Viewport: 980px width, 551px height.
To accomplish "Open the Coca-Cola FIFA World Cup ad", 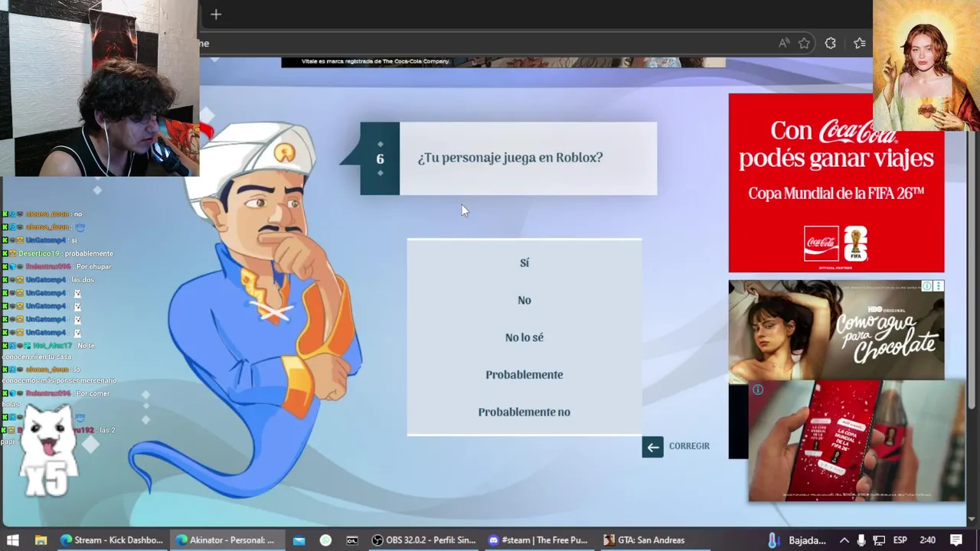I will [836, 183].
